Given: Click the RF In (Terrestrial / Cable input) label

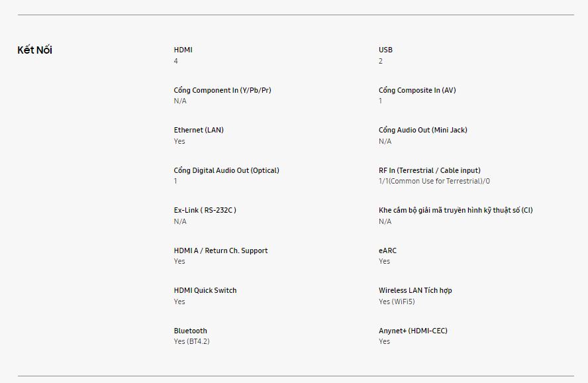Looking at the screenshot, I should pyautogui.click(x=430, y=170).
